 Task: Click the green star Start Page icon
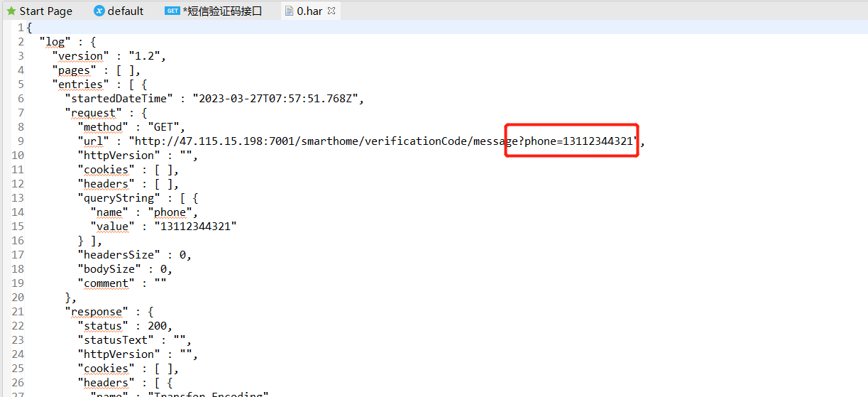(x=11, y=11)
